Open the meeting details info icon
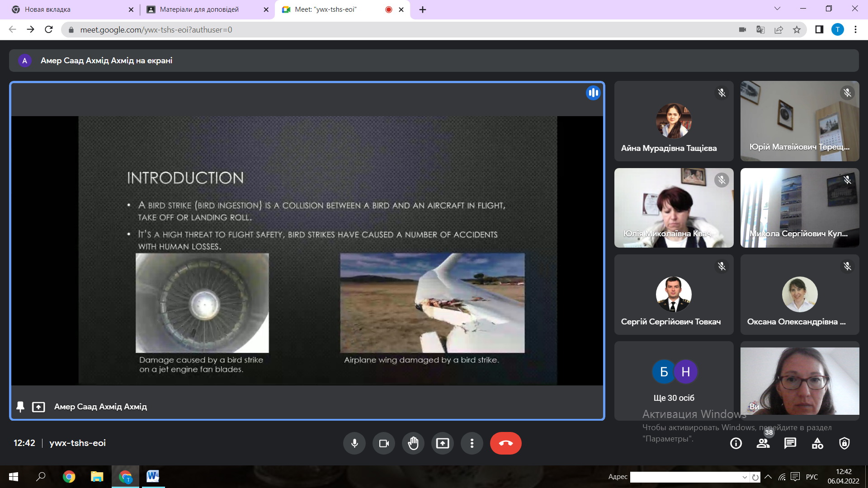 point(736,443)
